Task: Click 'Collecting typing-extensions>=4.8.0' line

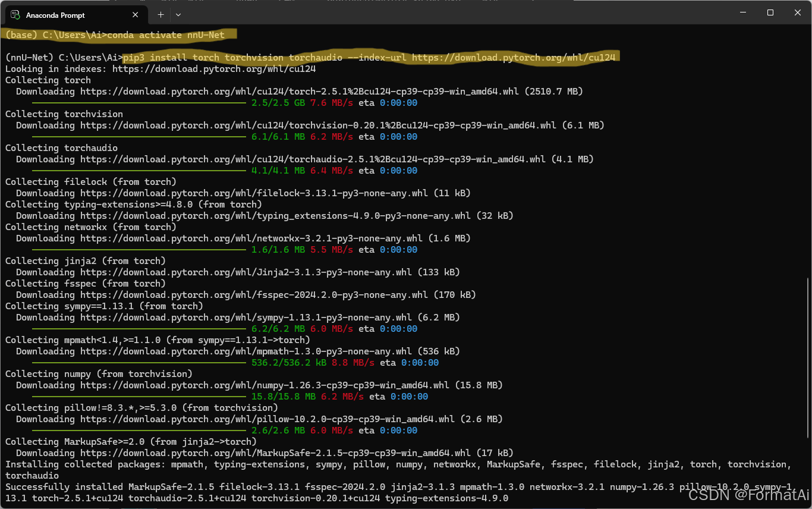Action: click(134, 205)
